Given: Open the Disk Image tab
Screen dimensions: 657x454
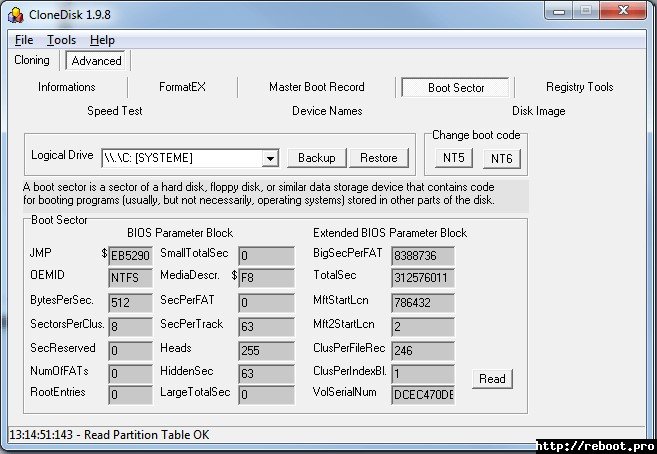Looking at the screenshot, I should click(x=539, y=111).
